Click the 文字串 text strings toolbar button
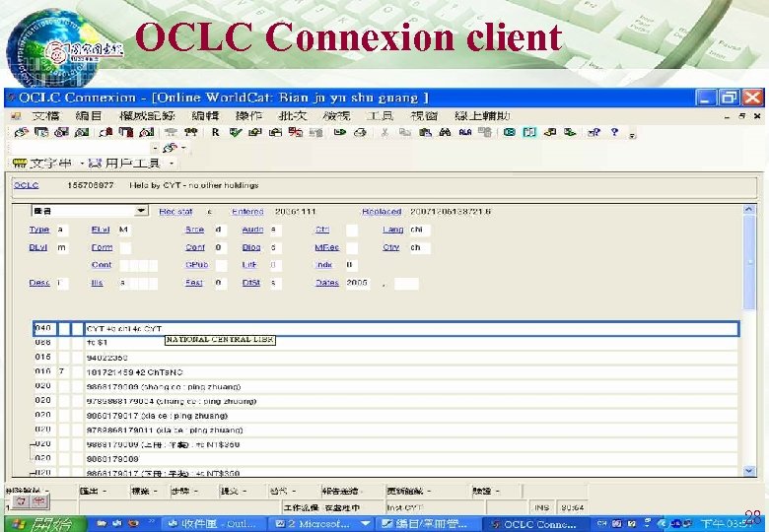Viewport: 769px width, 532px height. coord(42,164)
